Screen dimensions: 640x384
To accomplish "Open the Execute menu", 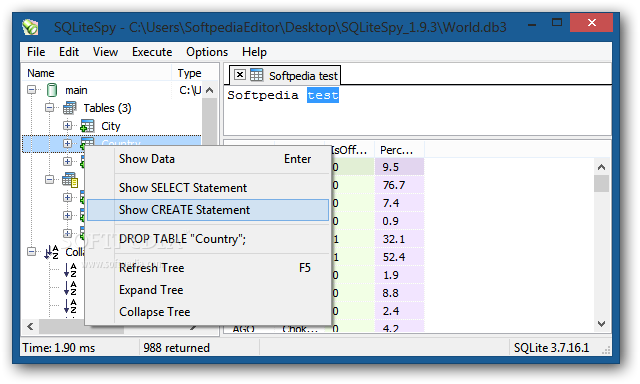I will pyautogui.click(x=152, y=52).
